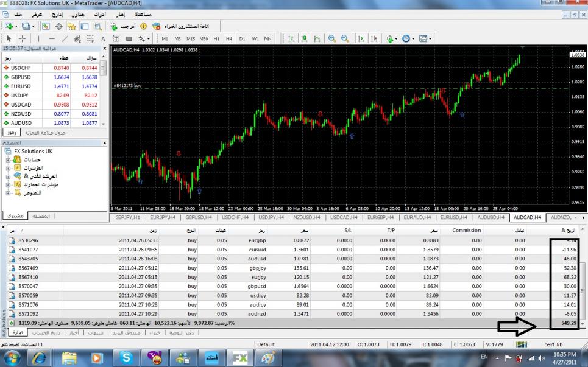The height and width of the screenshot is (367, 588).
Task: Select the crosshair cursor tool
Action: coord(22,38)
